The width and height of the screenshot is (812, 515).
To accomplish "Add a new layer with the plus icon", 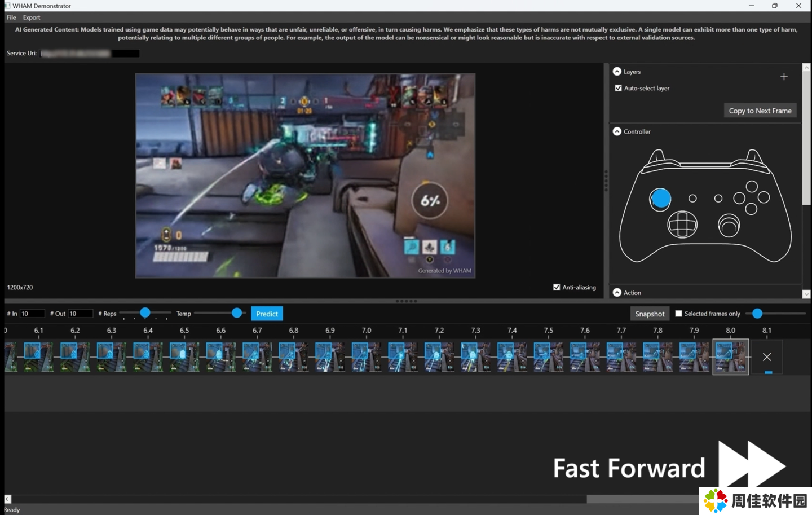I will pyautogui.click(x=784, y=77).
